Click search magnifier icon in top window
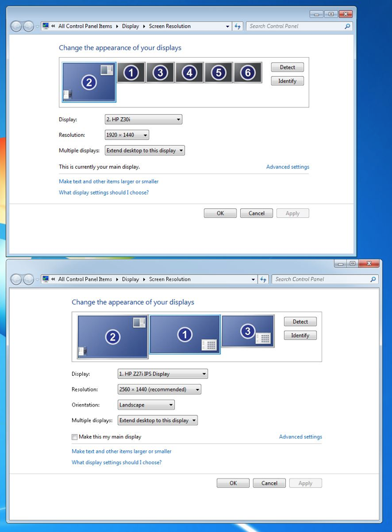This screenshot has height=532, width=392. tap(347, 26)
